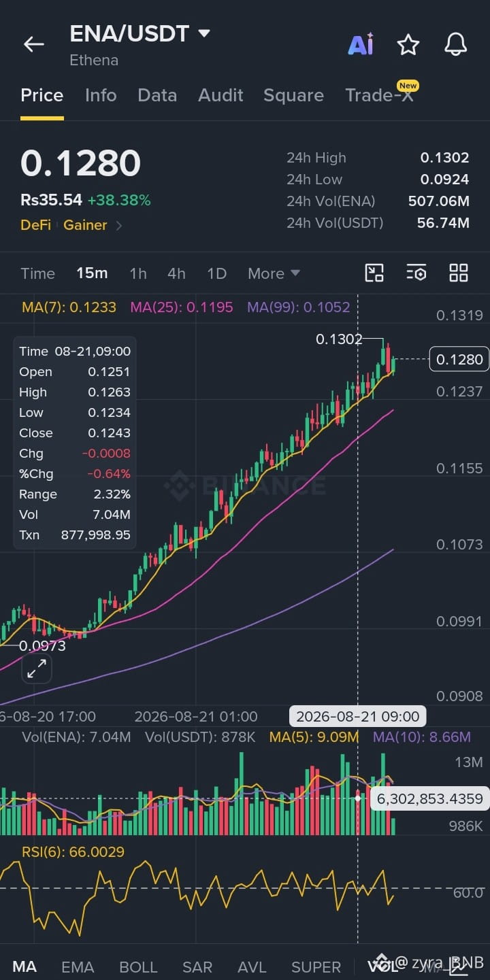Viewport: 490px width, 980px height.
Task: Tap the 0.1302 high price marker
Action: (x=339, y=339)
